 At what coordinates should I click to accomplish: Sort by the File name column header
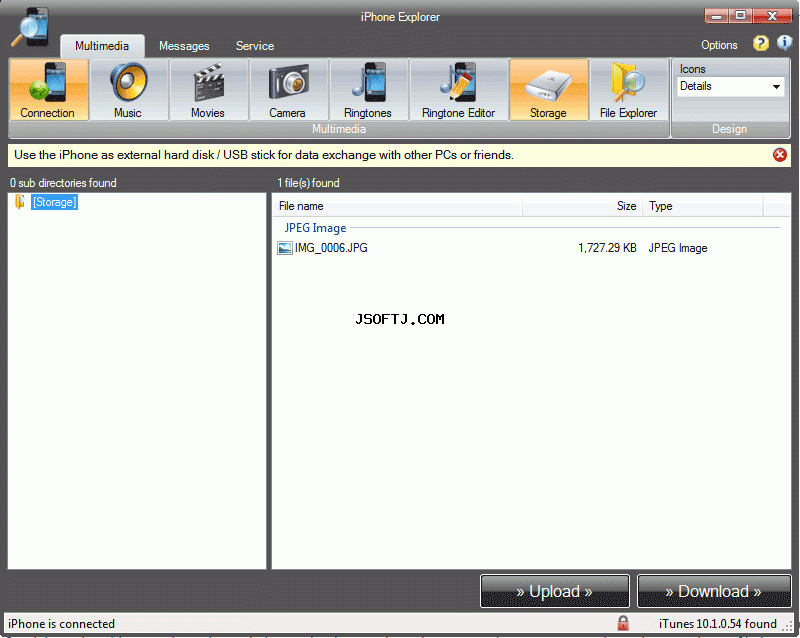397,206
